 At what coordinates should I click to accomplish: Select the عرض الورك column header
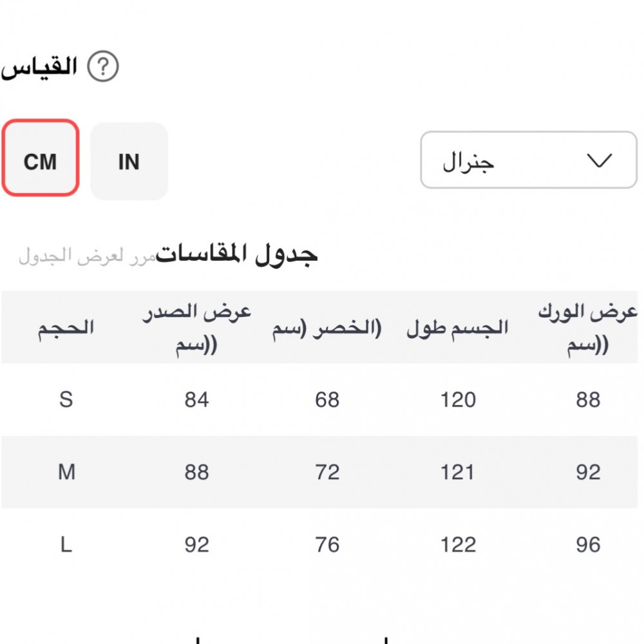point(588,328)
